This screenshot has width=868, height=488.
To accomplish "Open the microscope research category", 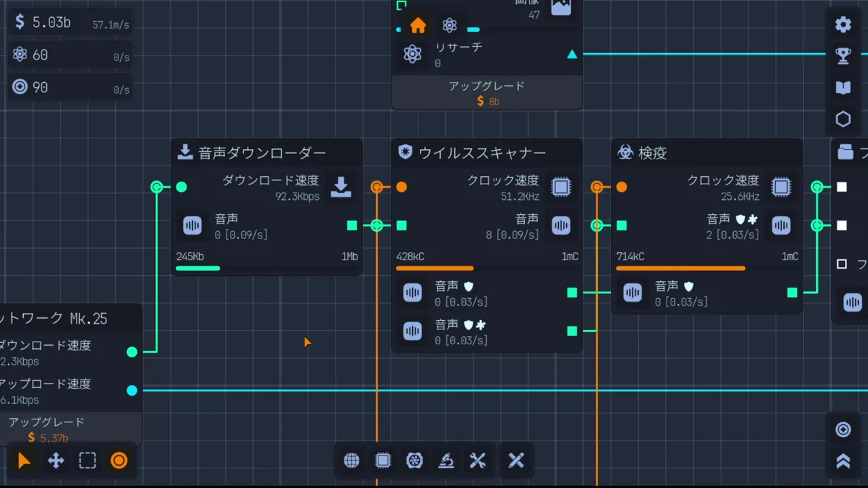I will click(x=446, y=461).
